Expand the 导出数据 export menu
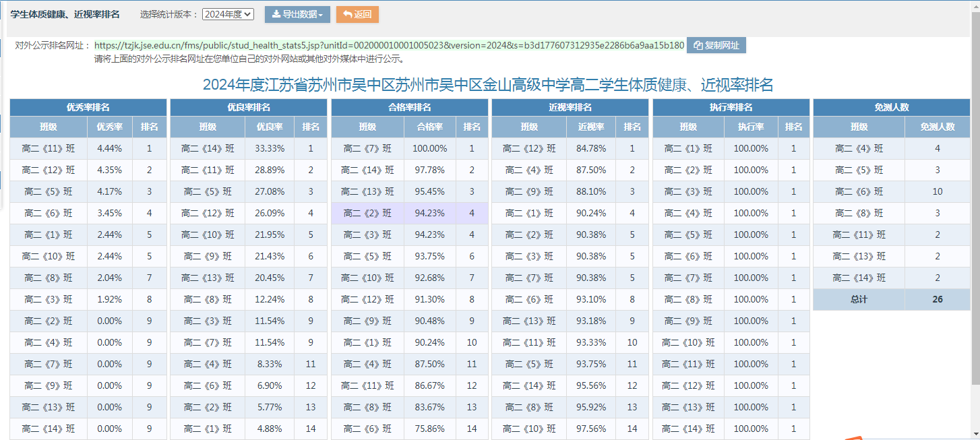This screenshot has height=440, width=980. tap(297, 14)
